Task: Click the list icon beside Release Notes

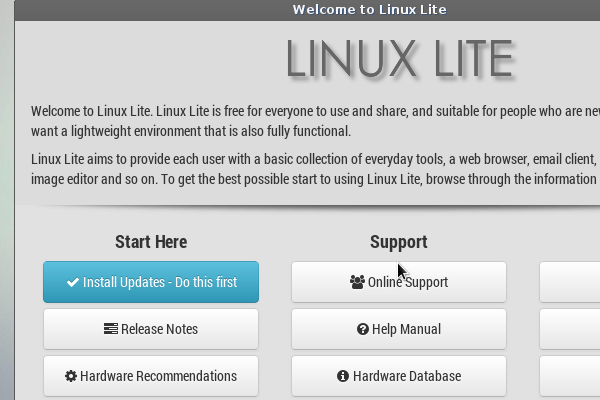Action: 111,329
